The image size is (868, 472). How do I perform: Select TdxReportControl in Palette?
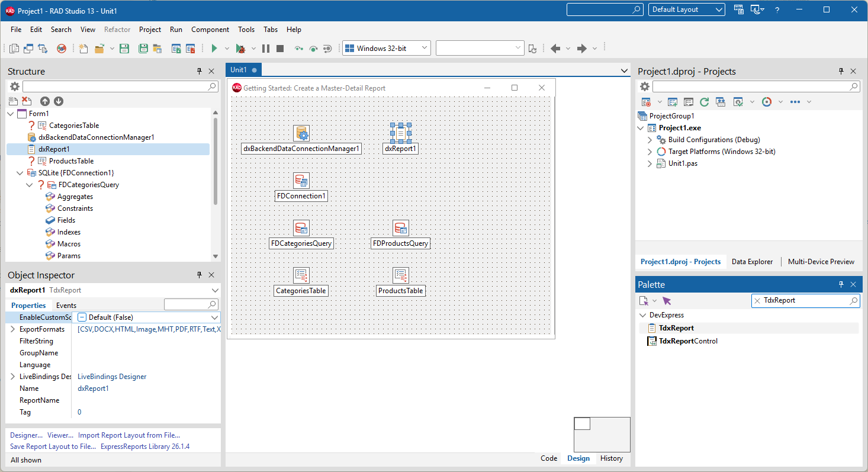click(688, 341)
